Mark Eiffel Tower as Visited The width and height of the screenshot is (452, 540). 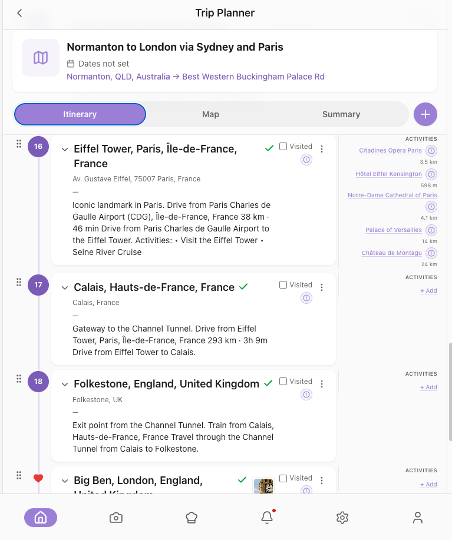click(x=283, y=146)
